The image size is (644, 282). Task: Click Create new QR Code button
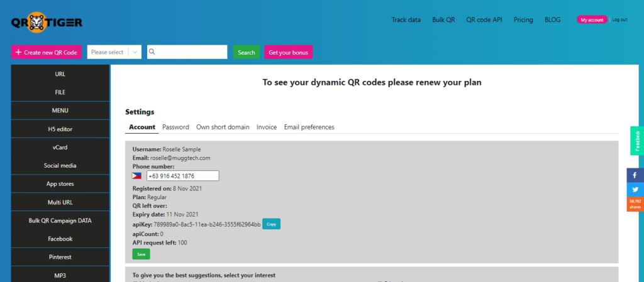click(x=47, y=52)
